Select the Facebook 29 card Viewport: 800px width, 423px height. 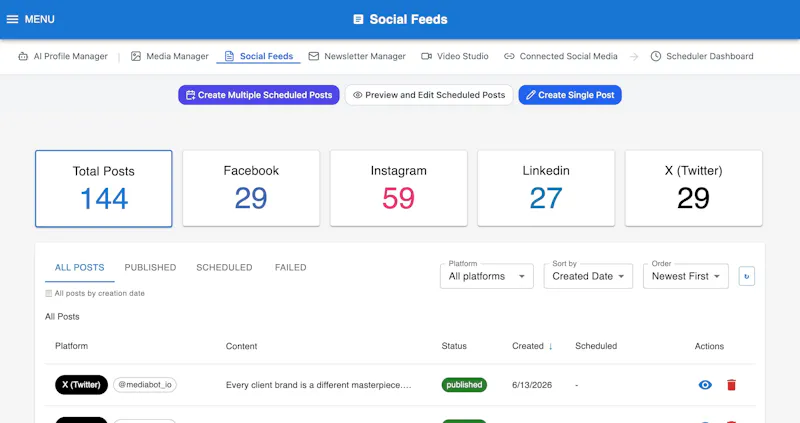click(x=251, y=188)
